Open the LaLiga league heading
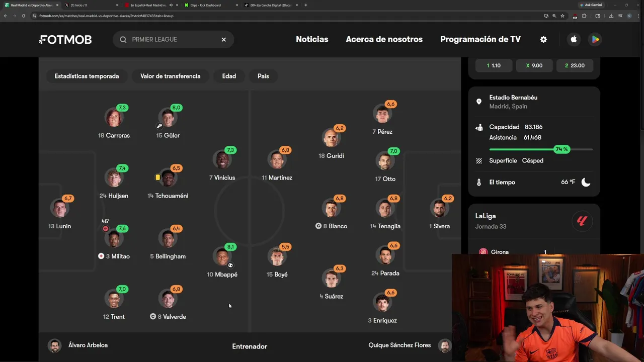 click(486, 216)
